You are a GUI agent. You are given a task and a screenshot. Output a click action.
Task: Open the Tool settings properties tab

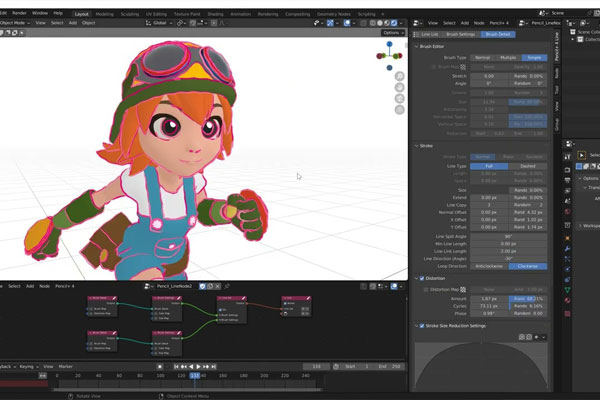(567, 157)
